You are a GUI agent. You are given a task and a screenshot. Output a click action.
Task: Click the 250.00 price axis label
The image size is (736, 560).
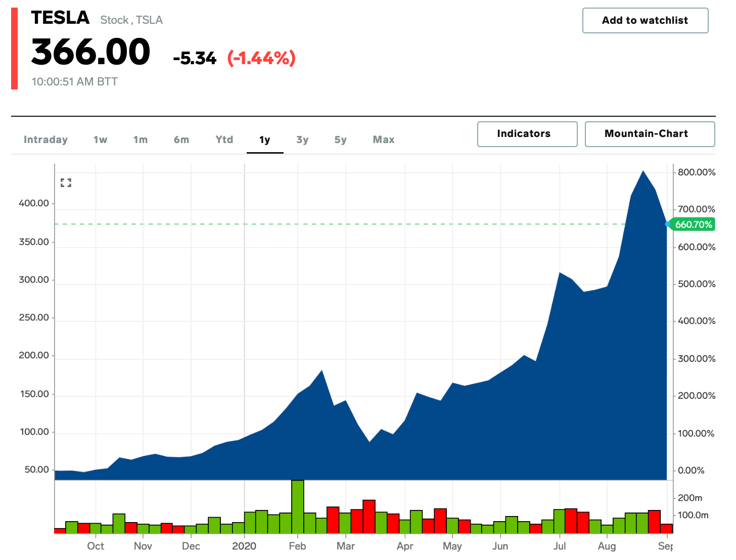34,317
